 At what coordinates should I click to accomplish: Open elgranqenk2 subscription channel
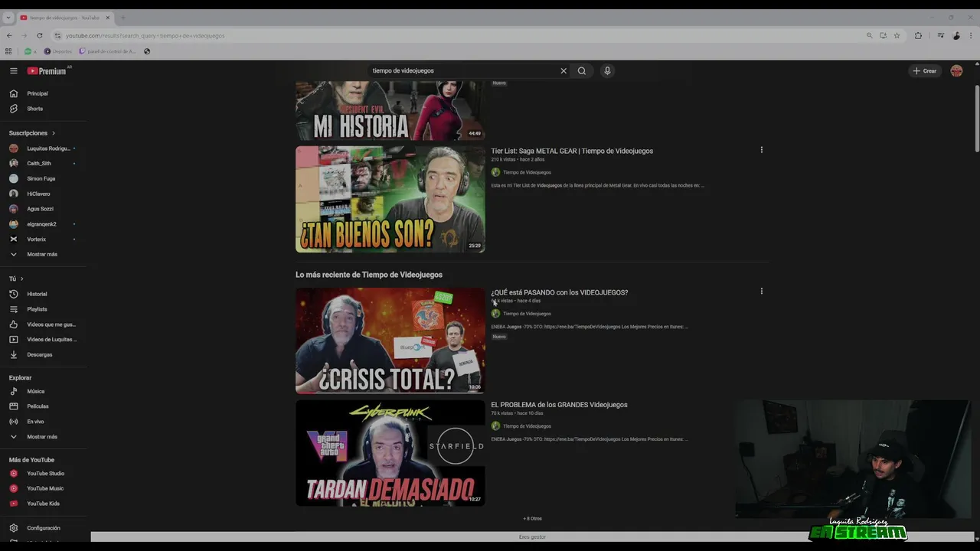(x=43, y=224)
